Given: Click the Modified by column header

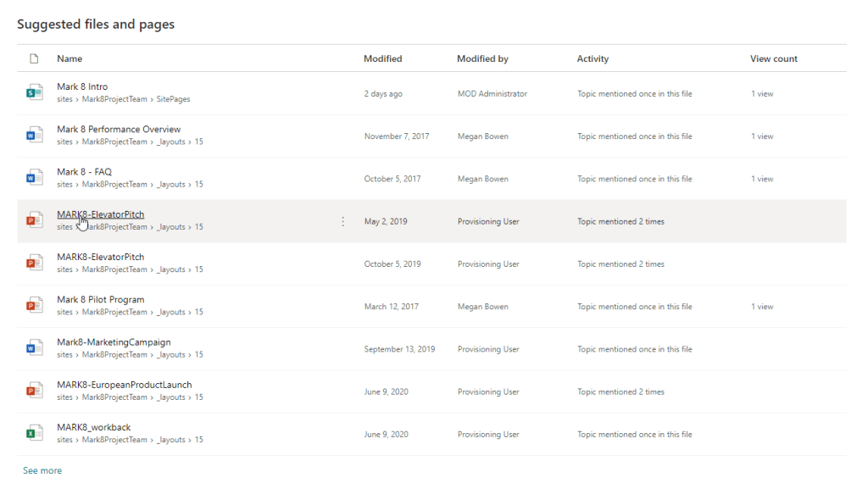Looking at the screenshot, I should pos(482,58).
